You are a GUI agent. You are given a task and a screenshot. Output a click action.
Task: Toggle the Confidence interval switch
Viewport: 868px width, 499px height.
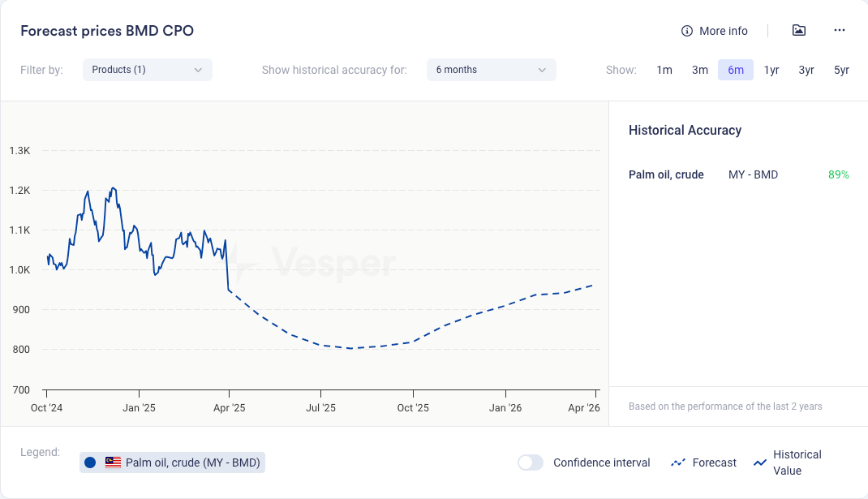pyautogui.click(x=531, y=462)
